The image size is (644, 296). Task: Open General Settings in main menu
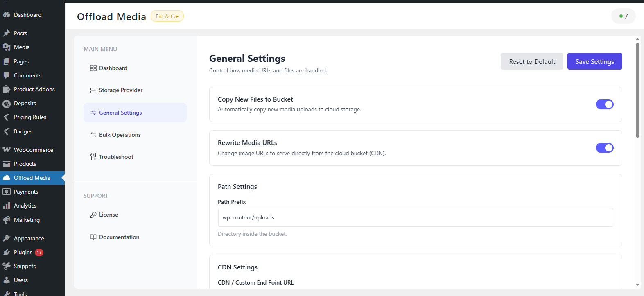[x=120, y=113]
